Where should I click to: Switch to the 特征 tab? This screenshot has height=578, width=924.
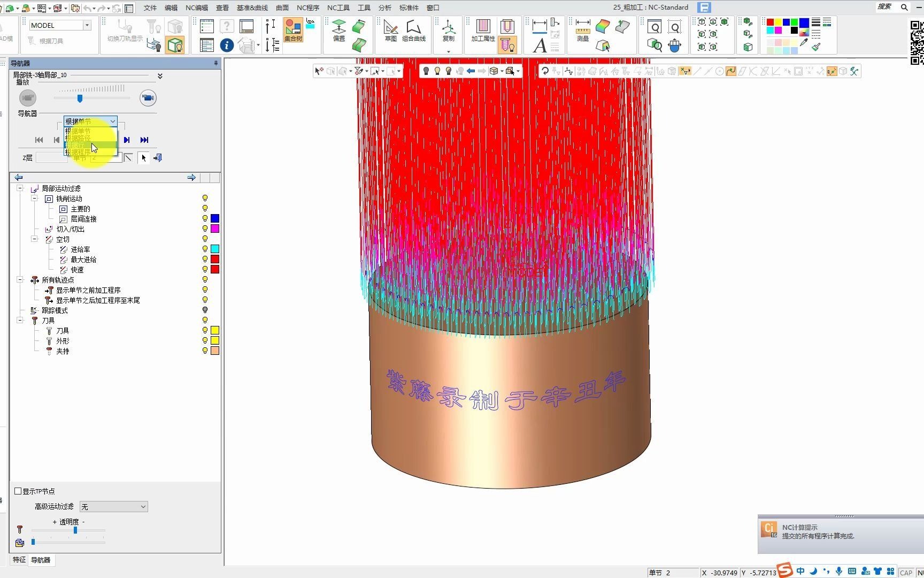(x=19, y=560)
